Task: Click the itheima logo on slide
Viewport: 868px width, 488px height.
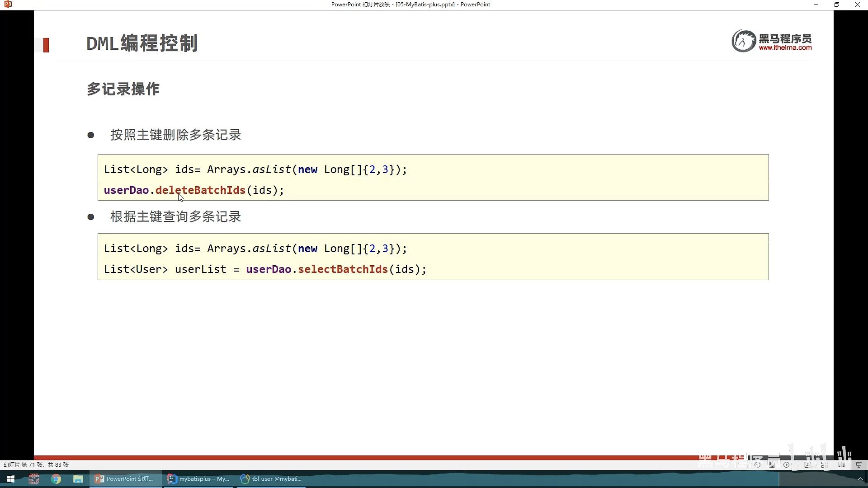Action: click(772, 41)
